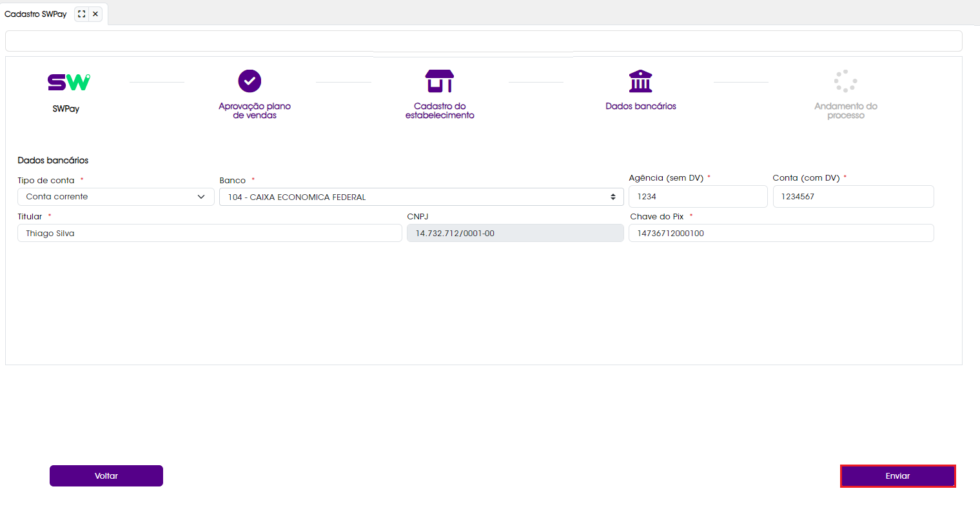The height and width of the screenshot is (511, 980).
Task: Click the Chave do Pix input field
Action: [781, 233]
